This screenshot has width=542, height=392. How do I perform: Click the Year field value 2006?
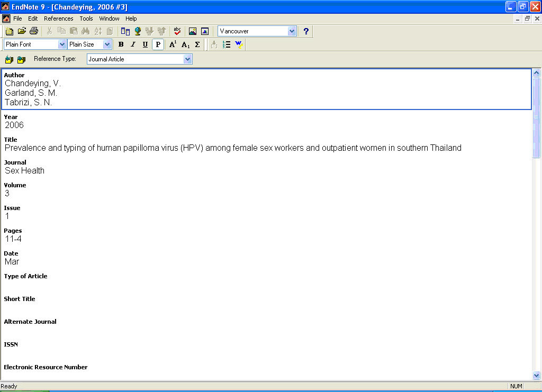[x=14, y=125]
